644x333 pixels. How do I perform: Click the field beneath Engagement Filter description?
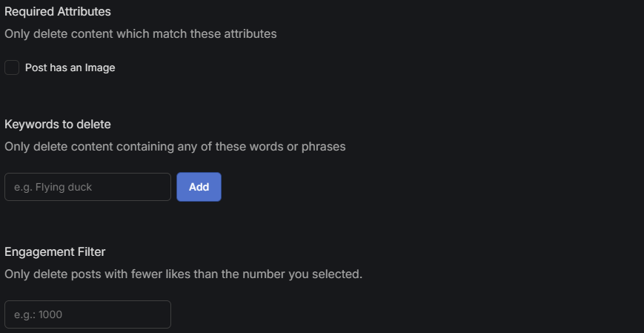click(87, 314)
